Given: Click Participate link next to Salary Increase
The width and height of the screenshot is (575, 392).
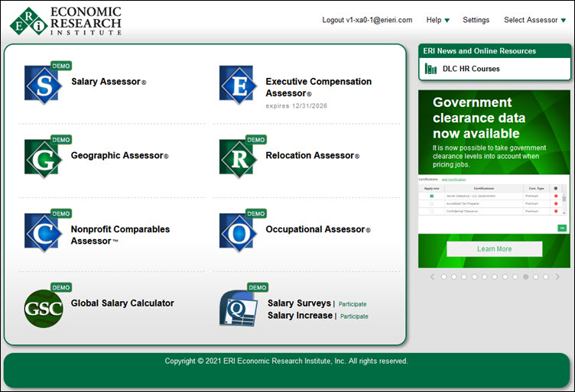Looking at the screenshot, I should tap(354, 316).
